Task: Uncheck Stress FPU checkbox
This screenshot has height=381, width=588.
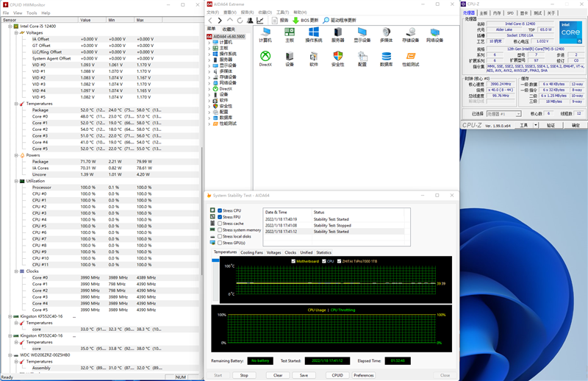Action: coord(220,217)
